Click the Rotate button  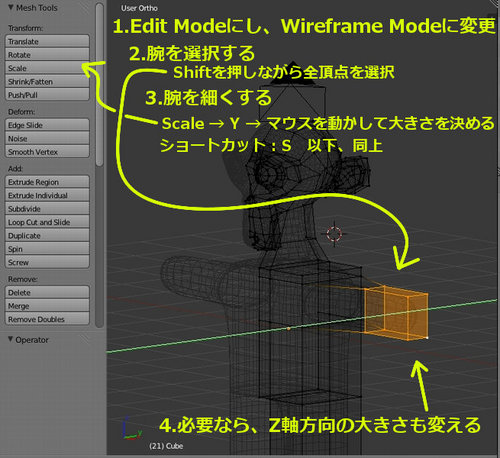tap(47, 55)
